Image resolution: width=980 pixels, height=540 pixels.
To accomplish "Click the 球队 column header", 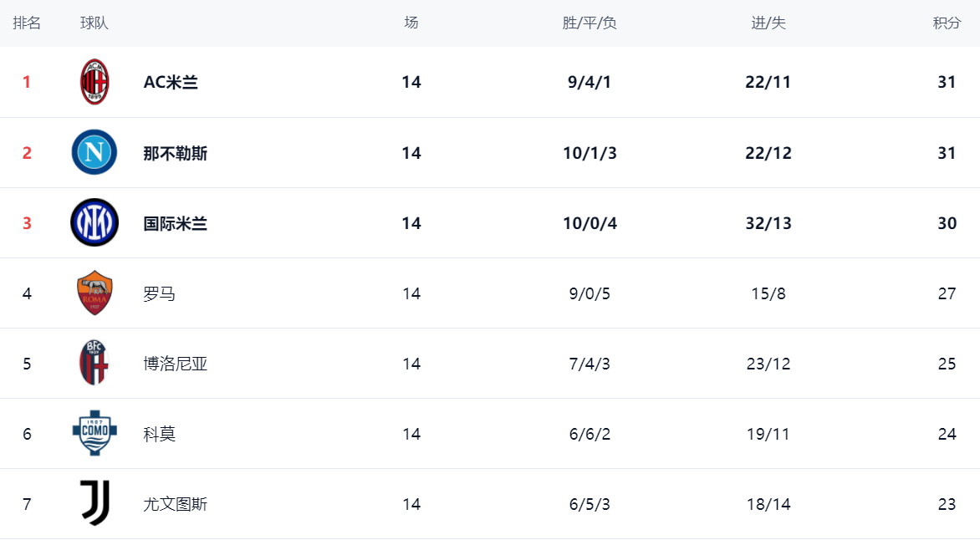I will (94, 23).
